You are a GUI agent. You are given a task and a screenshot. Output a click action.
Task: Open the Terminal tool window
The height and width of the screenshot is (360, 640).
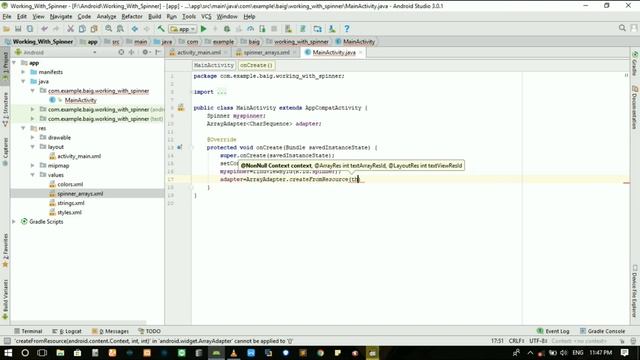28,331
